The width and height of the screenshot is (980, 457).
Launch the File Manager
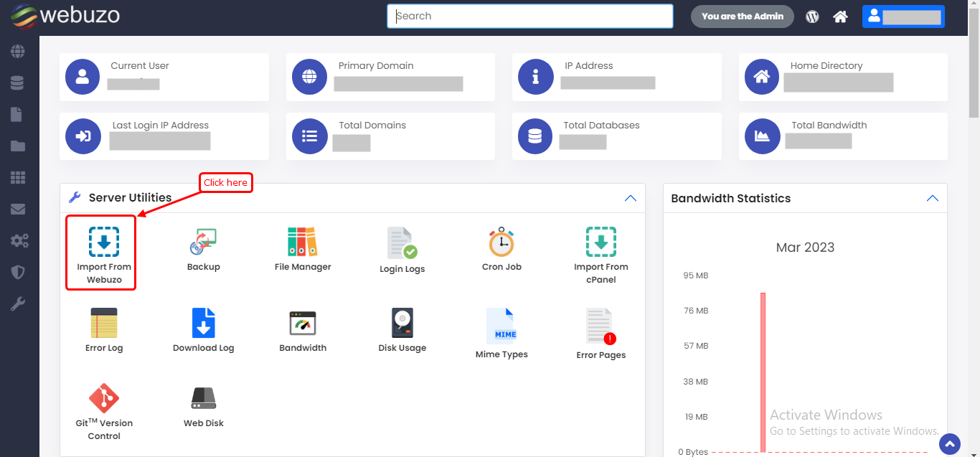coord(302,250)
